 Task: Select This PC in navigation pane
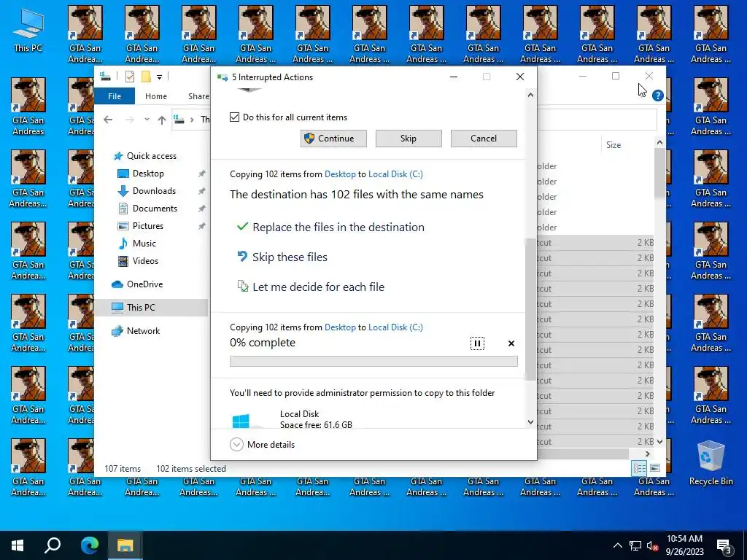click(x=151, y=308)
